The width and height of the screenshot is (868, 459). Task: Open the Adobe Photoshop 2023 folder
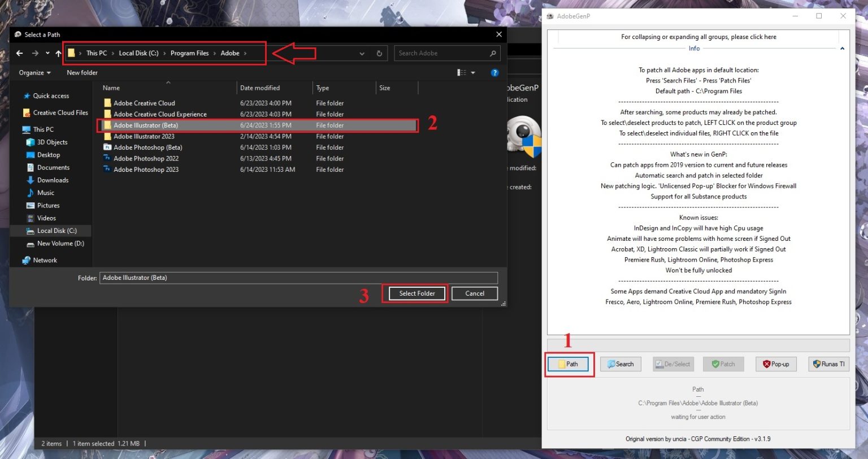(145, 169)
